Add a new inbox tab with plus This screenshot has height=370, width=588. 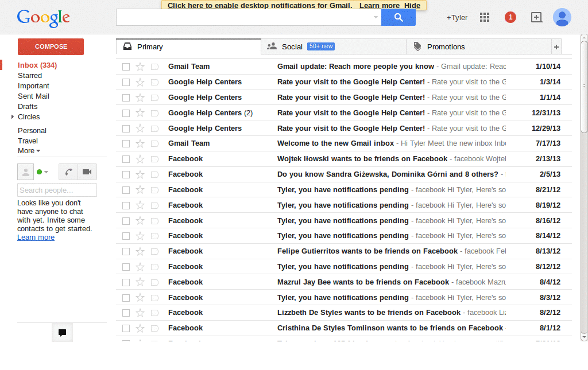tap(556, 47)
